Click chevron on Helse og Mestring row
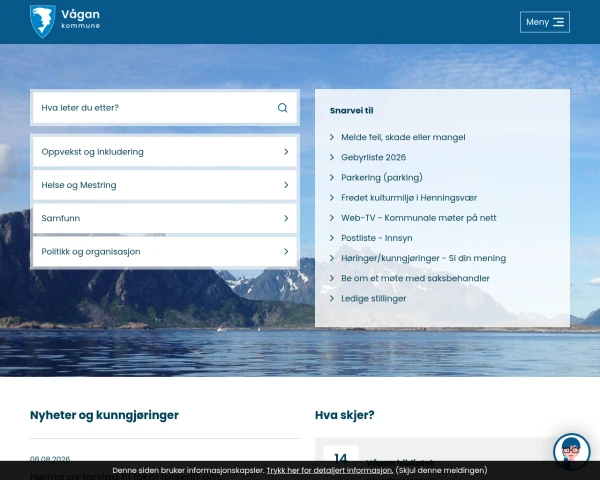The image size is (600, 480). tap(286, 185)
